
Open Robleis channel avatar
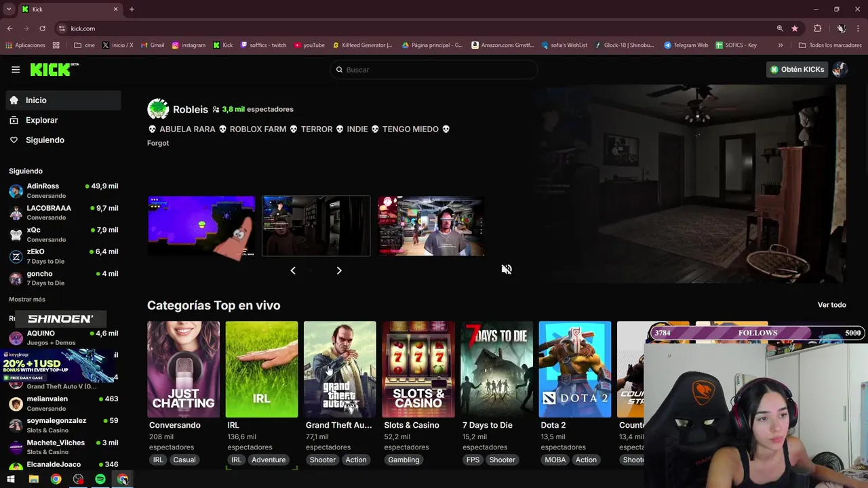(158, 109)
